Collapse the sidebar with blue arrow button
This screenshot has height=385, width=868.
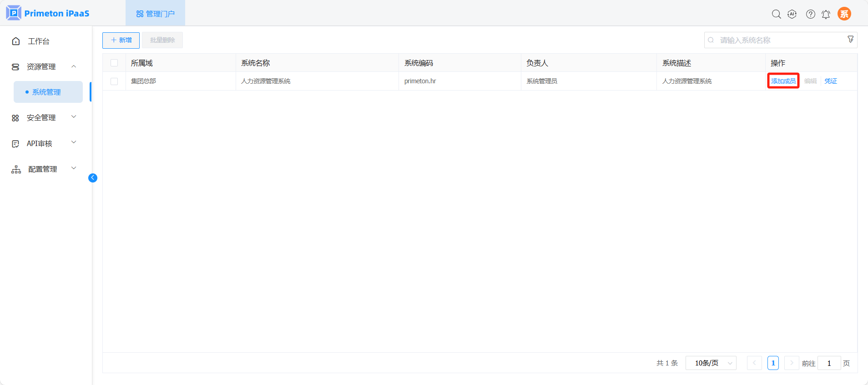pyautogui.click(x=93, y=178)
